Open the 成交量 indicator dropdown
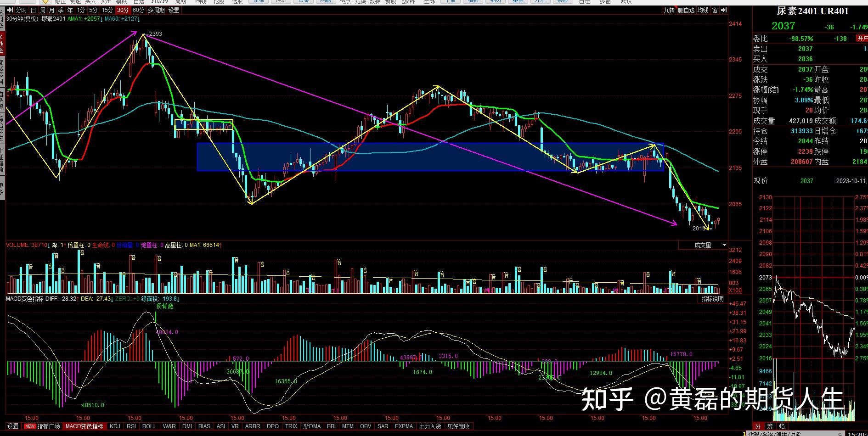Image resolution: width=868 pixels, height=436 pixels. (x=703, y=245)
